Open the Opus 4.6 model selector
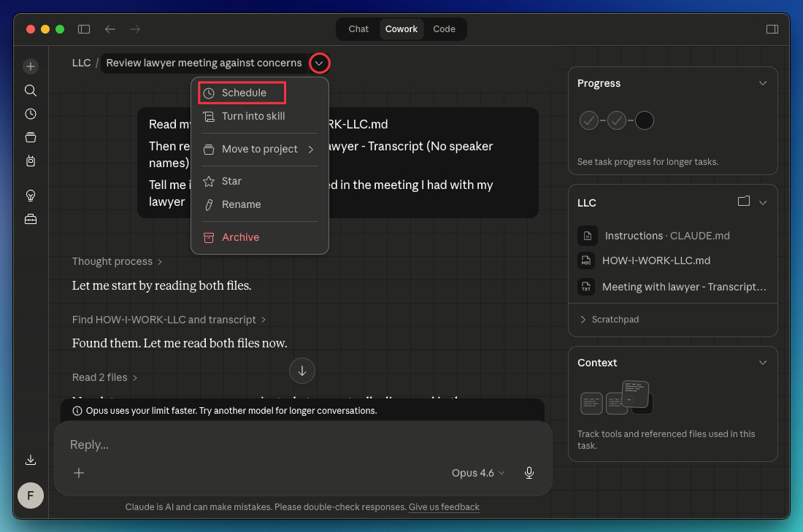Screen dimensions: 803x532 point(478,473)
